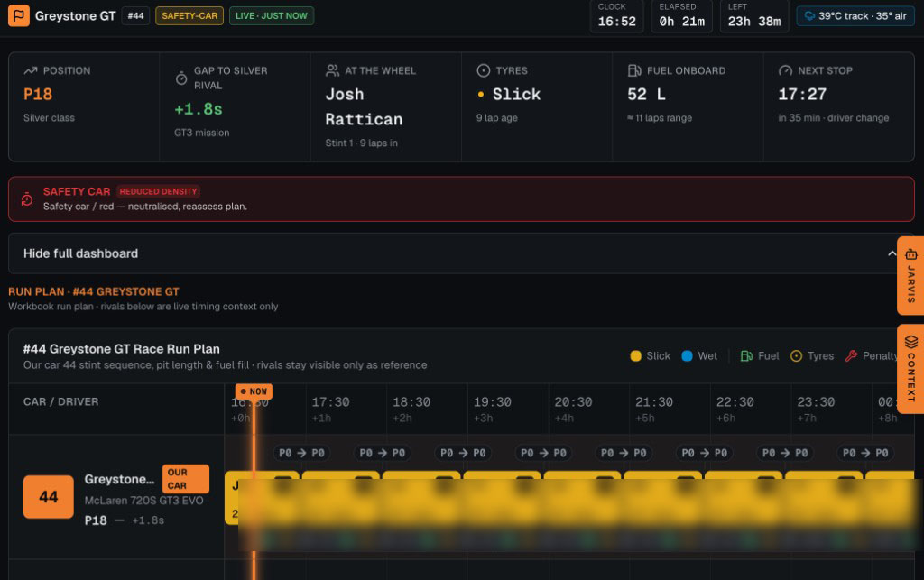
Task: Click the 17:30 timeline column header
Action: click(x=330, y=409)
